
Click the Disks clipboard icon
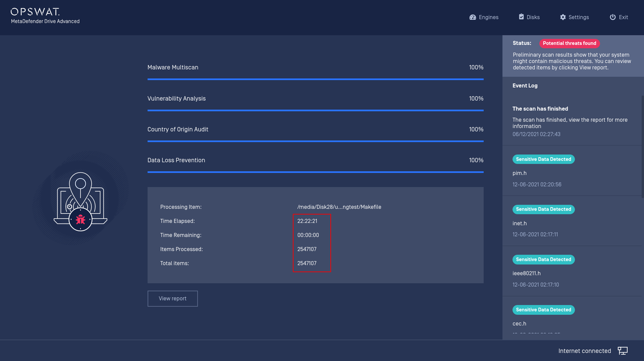[x=521, y=17]
